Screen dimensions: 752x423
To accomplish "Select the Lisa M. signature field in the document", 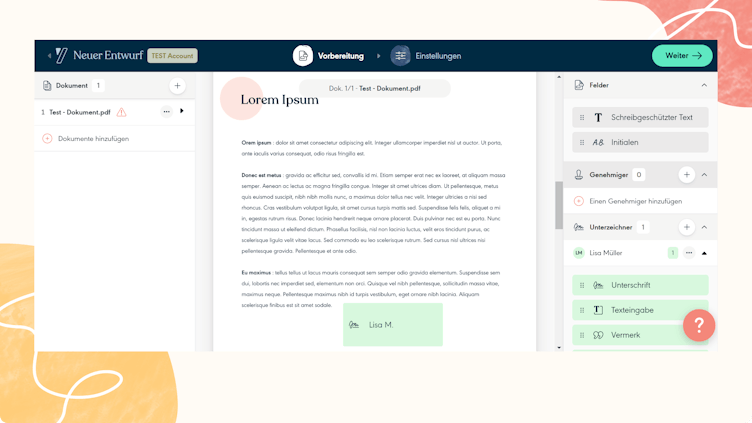I will (393, 325).
